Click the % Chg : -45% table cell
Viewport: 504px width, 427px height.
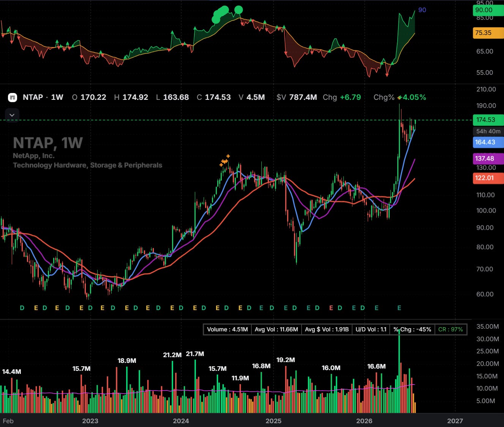[x=412, y=329]
